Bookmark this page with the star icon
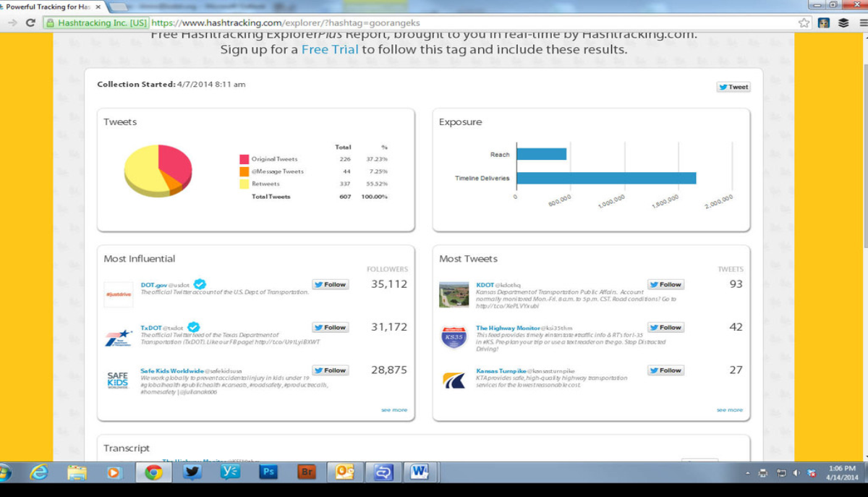Image resolution: width=868 pixels, height=497 pixels. pos(804,22)
